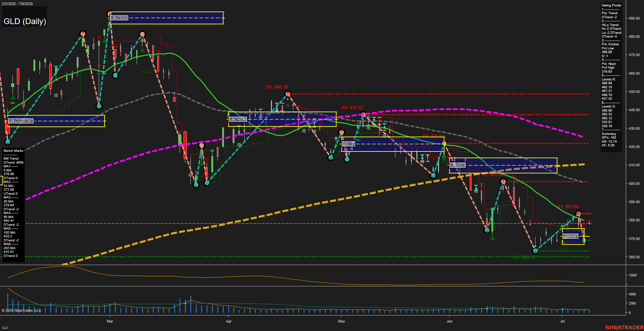Click the 450.00 price axis label
Viewport: 644px width, 331px height.
634,92
